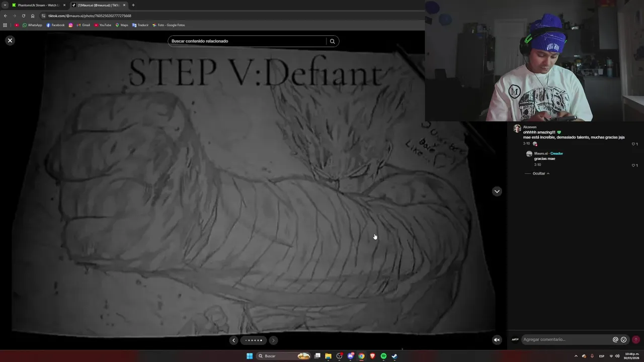The width and height of the screenshot is (644, 362).
Task: Click the tiktok.com address bar URL
Action: 90,16
